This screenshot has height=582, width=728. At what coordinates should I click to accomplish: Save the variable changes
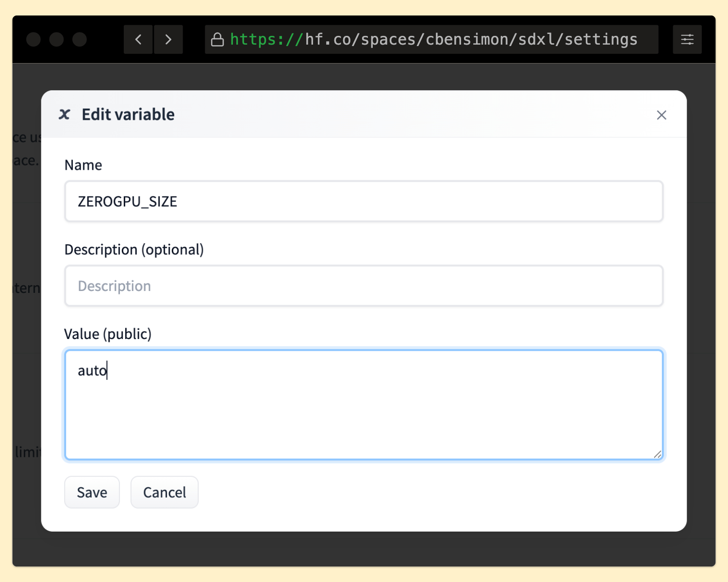coord(92,492)
